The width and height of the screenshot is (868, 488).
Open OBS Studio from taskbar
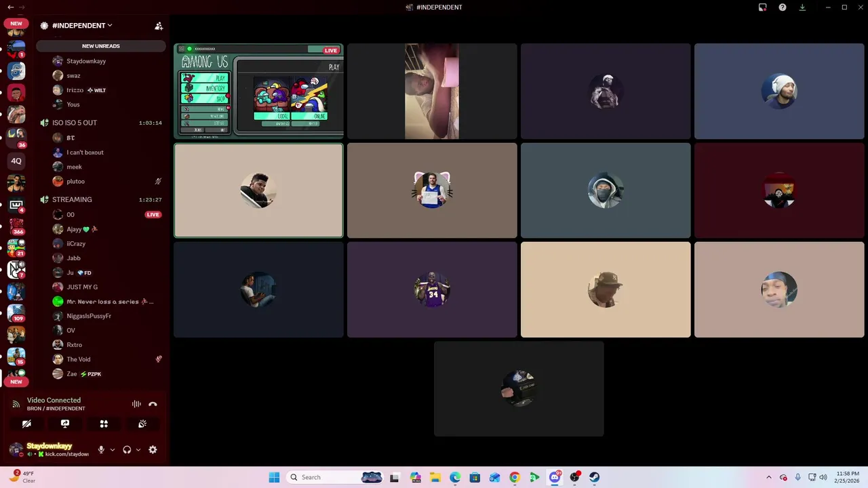(x=575, y=477)
